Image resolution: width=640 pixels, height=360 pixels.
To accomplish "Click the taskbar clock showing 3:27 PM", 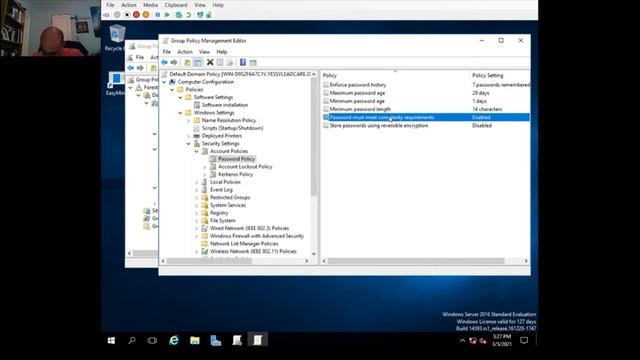I will coord(502,340).
